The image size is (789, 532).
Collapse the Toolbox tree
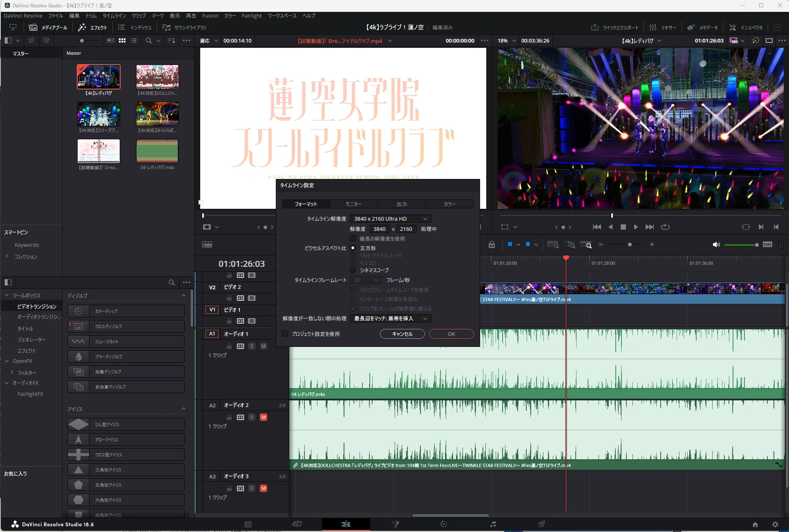7,295
